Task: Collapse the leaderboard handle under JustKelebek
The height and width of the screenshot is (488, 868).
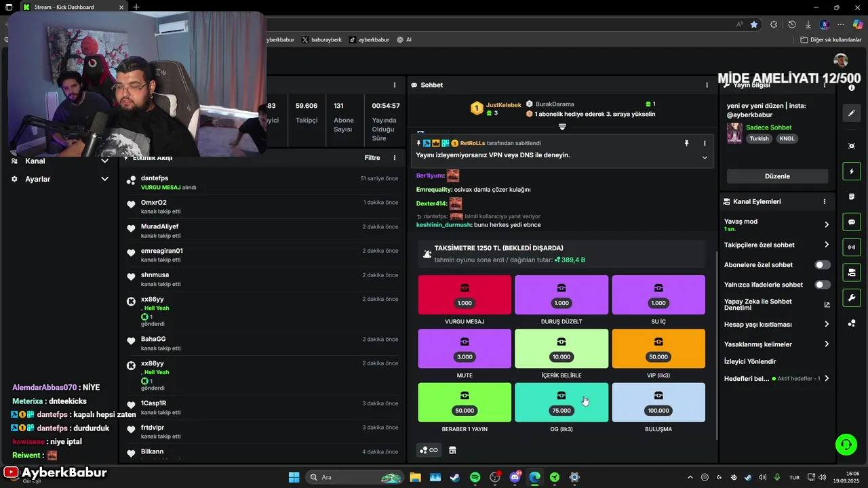Action: click(x=562, y=127)
